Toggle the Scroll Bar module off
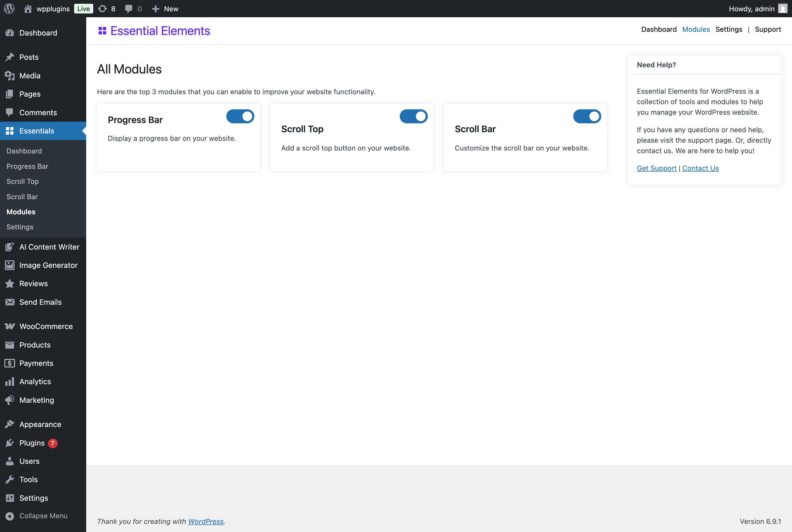The height and width of the screenshot is (532, 792). click(587, 116)
